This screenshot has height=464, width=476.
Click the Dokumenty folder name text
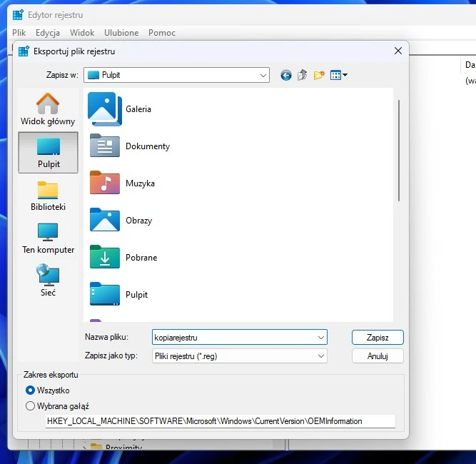pyautogui.click(x=148, y=146)
